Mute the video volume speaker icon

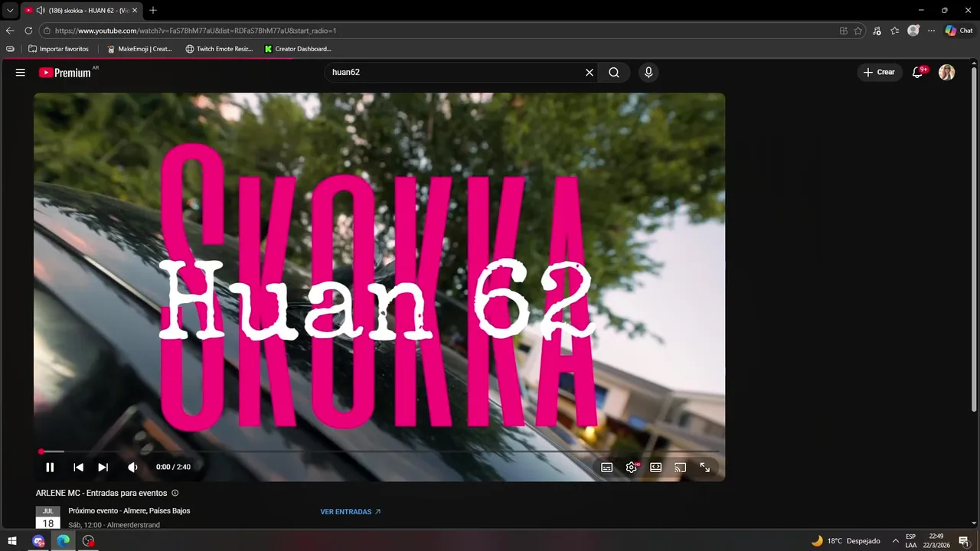click(x=132, y=467)
